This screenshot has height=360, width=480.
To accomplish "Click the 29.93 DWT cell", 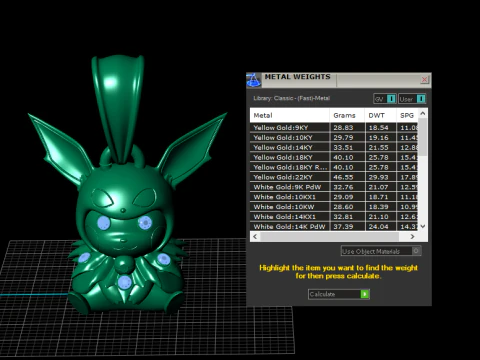I will pyautogui.click(x=380, y=177).
